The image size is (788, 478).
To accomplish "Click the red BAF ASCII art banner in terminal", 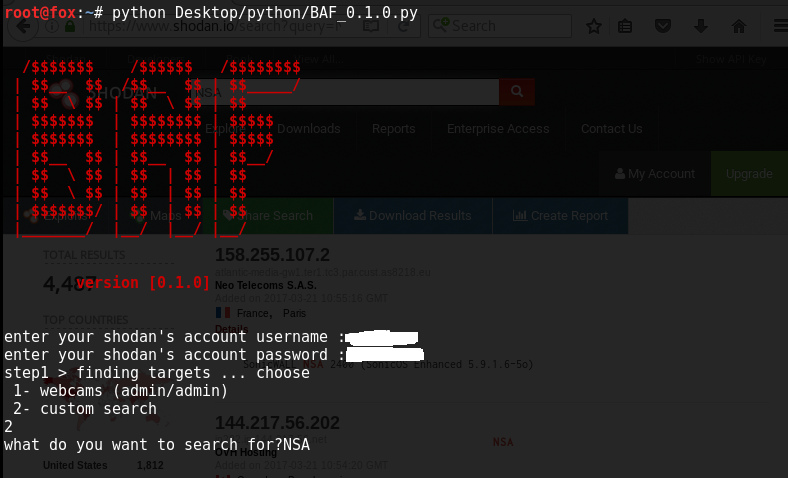I will coord(157,148).
